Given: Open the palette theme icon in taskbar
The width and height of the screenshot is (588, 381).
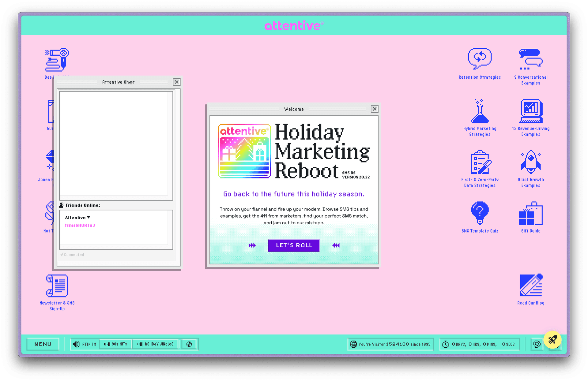Looking at the screenshot, I should (537, 344).
